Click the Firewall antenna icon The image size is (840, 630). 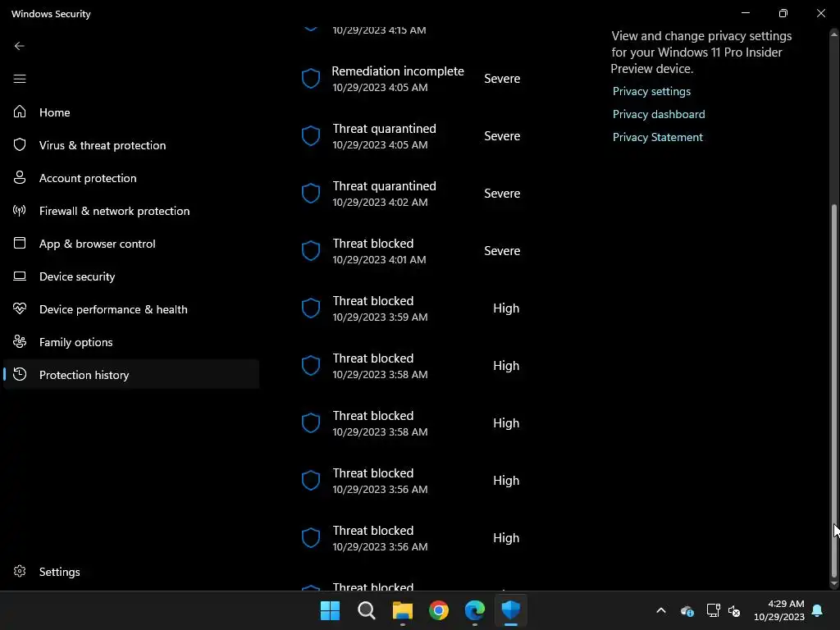[20, 211]
